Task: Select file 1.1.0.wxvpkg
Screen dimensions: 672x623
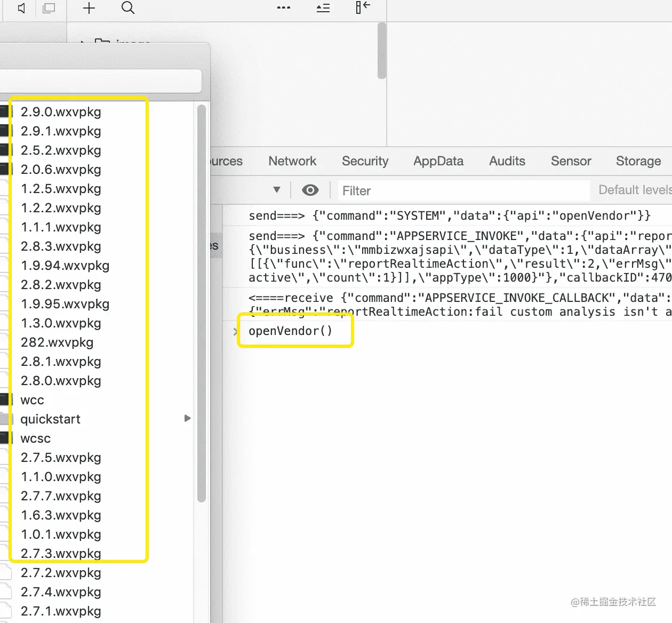Action: (x=61, y=477)
